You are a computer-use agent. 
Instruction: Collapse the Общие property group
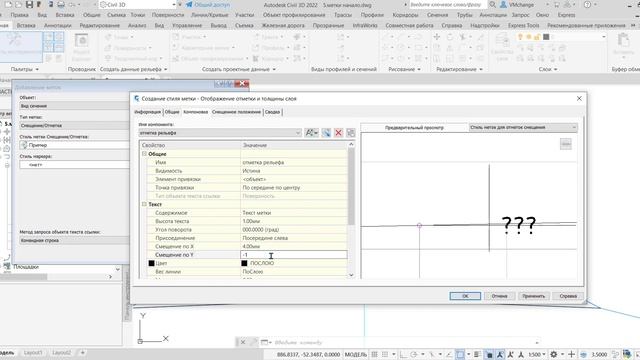pos(144,154)
